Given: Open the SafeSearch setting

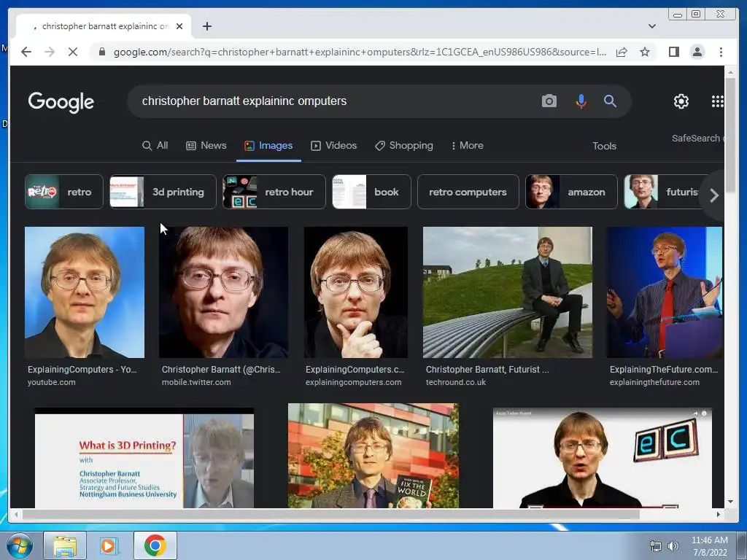Looking at the screenshot, I should click(x=697, y=138).
